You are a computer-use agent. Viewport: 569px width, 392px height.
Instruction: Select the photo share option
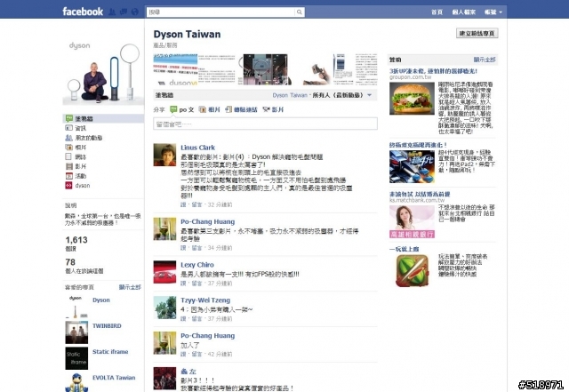(x=210, y=109)
